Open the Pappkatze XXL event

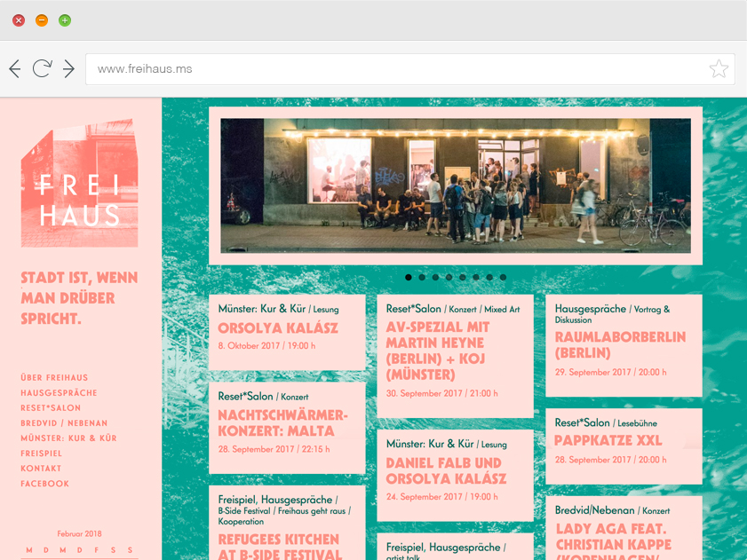(x=608, y=440)
